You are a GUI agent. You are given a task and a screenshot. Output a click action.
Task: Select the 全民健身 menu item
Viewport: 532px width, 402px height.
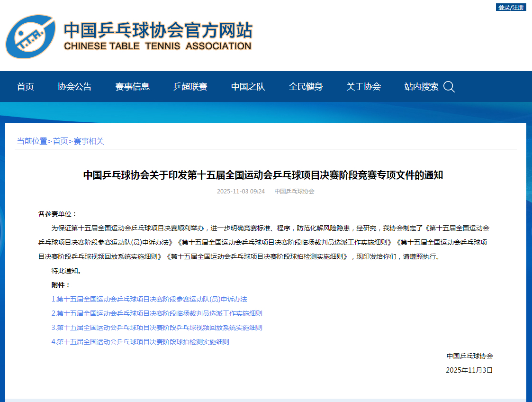[306, 87]
